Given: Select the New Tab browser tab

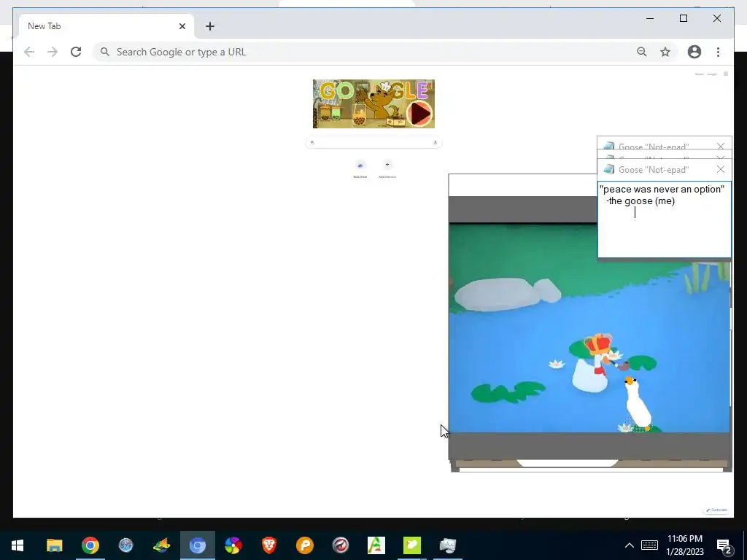Looking at the screenshot, I should [x=107, y=26].
